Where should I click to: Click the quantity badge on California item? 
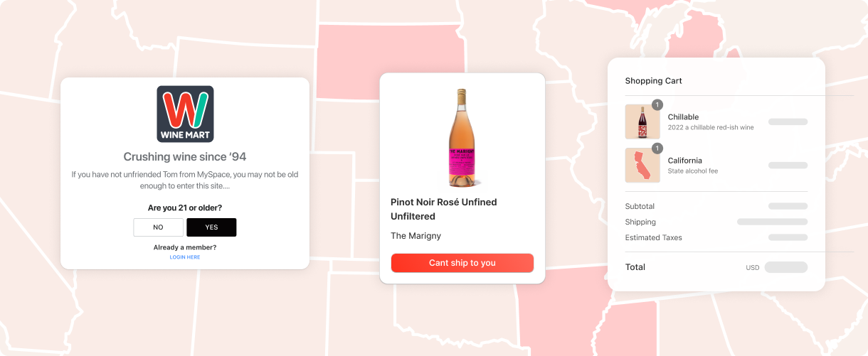pyautogui.click(x=657, y=149)
